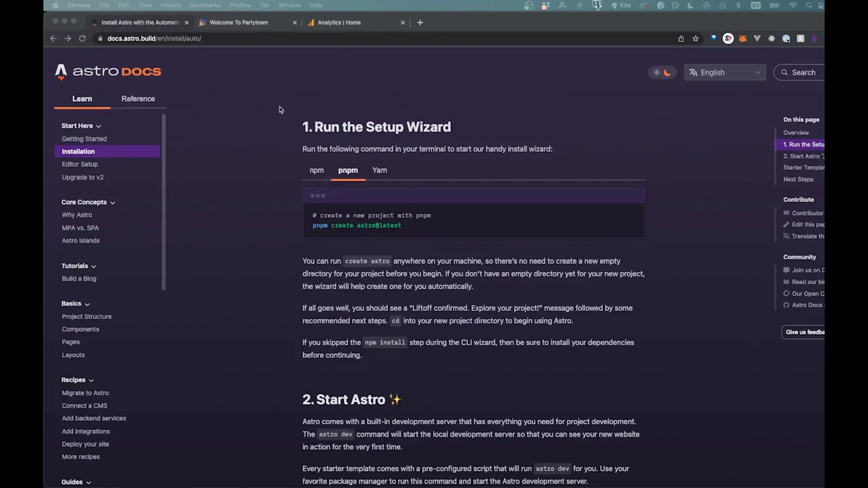Viewport: 868px width, 488px height.
Task: Collapse the Start Here section
Action: [81, 125]
